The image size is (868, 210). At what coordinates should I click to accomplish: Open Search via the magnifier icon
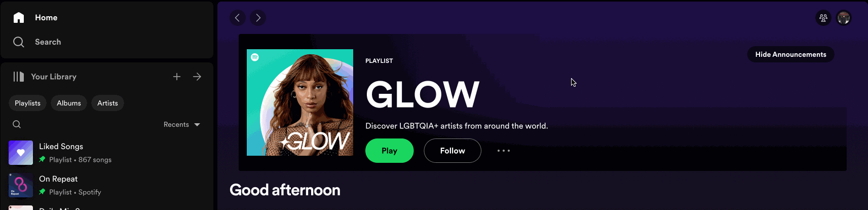tap(19, 42)
